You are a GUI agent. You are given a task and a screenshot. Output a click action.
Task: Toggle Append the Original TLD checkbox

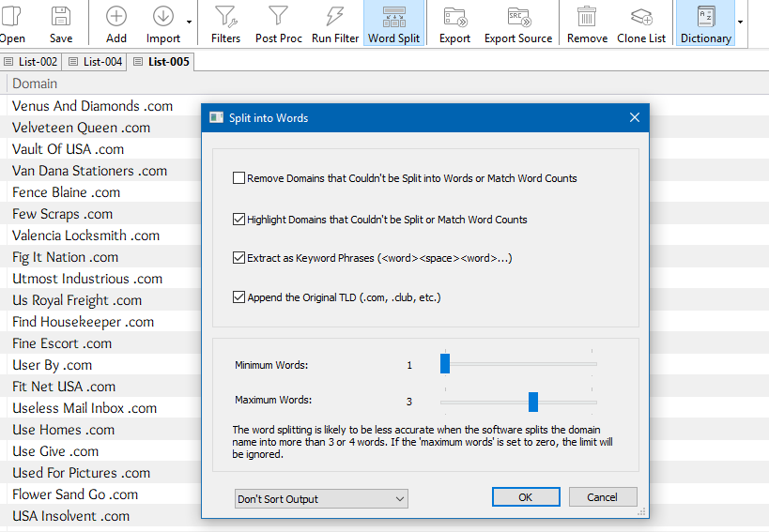[x=239, y=297]
